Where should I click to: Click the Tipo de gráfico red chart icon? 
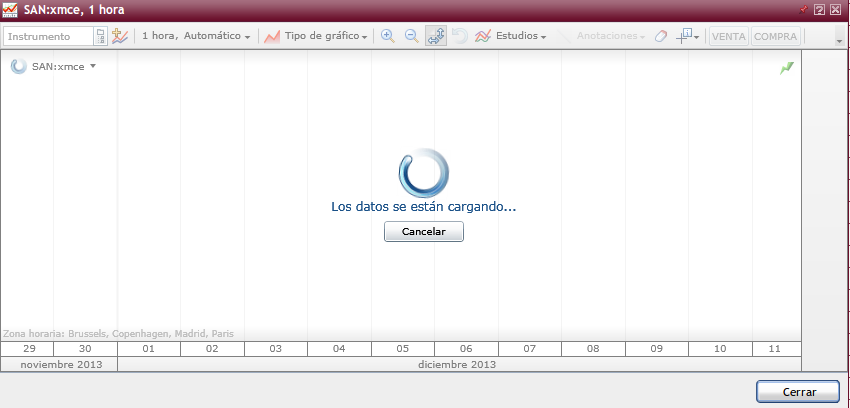tap(272, 36)
